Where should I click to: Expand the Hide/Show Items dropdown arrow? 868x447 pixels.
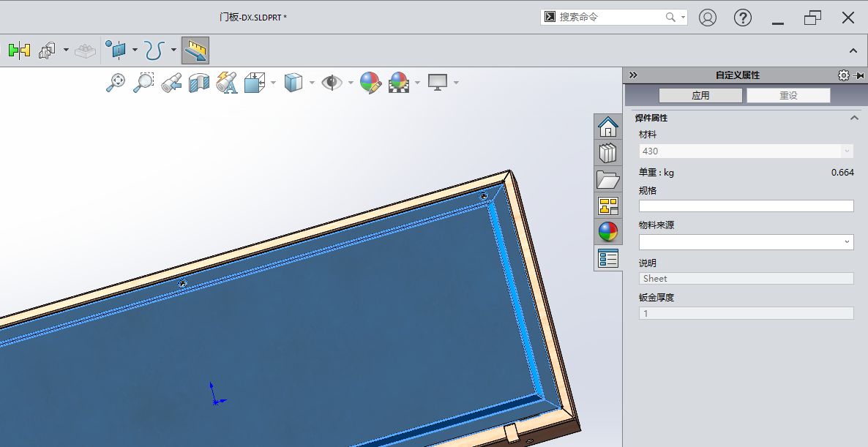[x=351, y=83]
